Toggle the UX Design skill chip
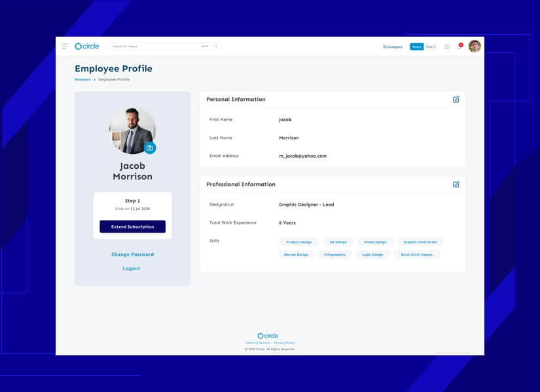Viewport: 540px width, 392px height. coord(338,241)
